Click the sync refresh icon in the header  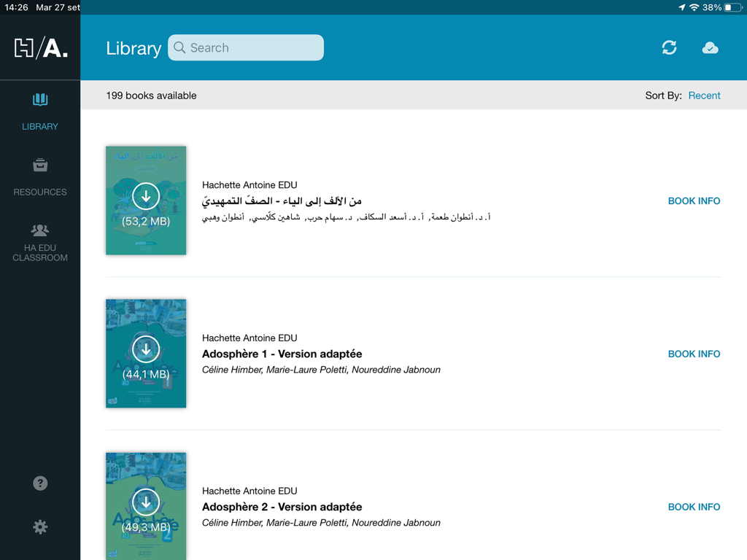[x=669, y=47]
